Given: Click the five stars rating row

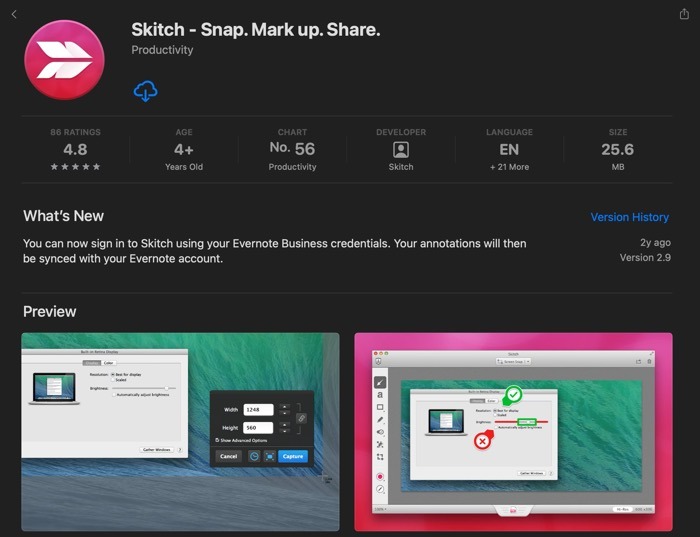Looking at the screenshot, I should pos(75,167).
